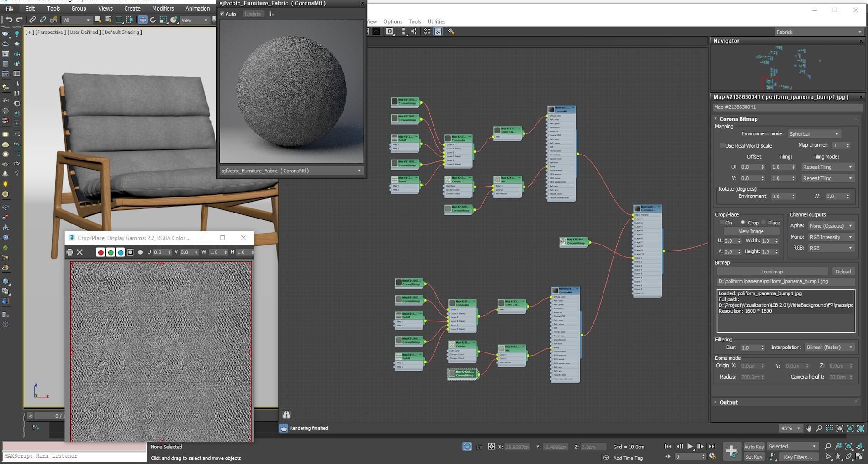Click the Load map button

pos(772,272)
